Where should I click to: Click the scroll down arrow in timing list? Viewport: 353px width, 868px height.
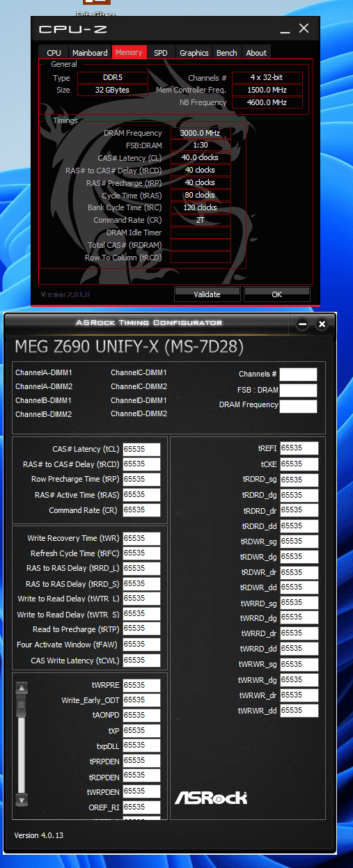(x=22, y=799)
